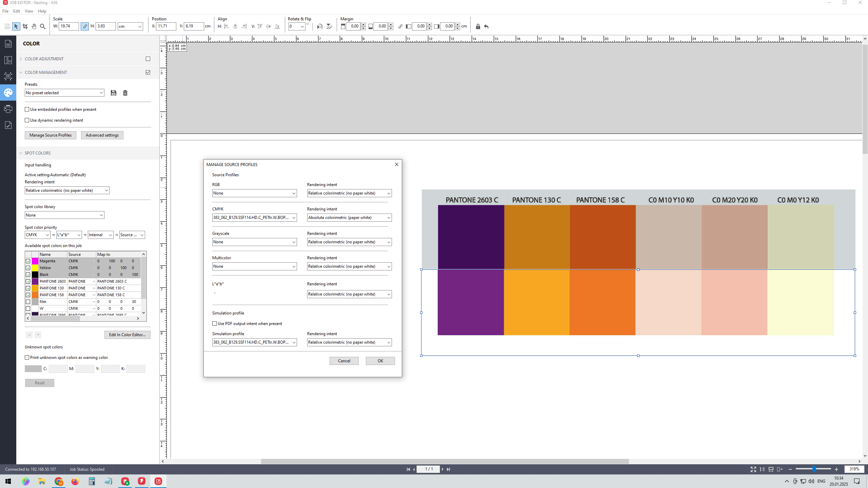
Task: Select the crop tool in toolbar
Action: point(25,26)
